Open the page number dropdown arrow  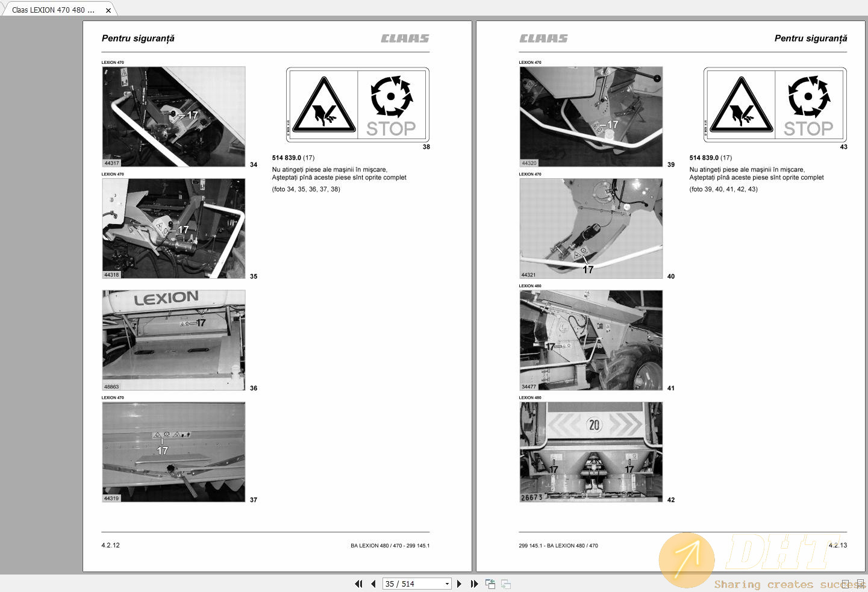(x=447, y=584)
